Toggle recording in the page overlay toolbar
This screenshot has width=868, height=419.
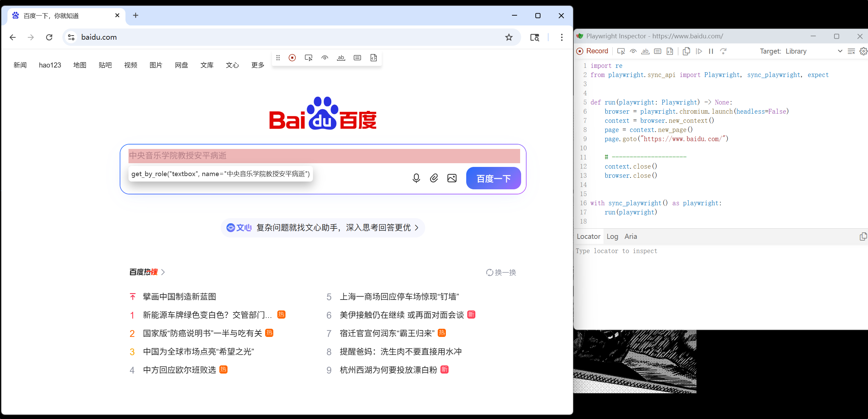292,58
